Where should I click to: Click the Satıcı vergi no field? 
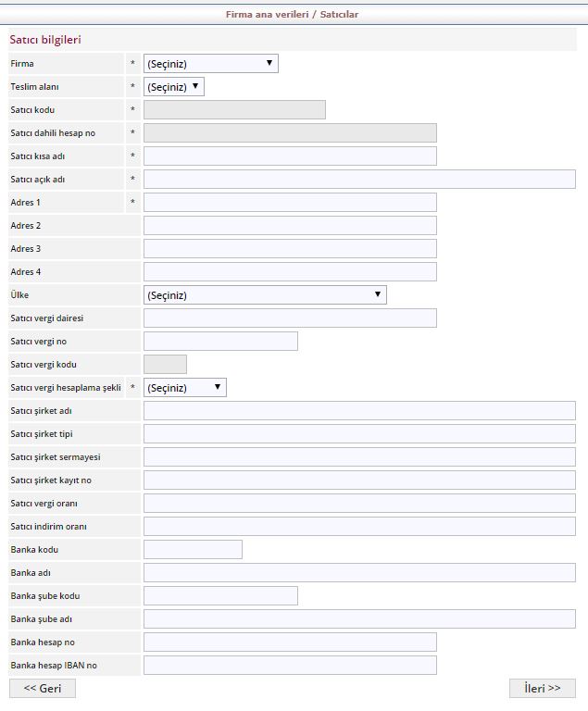click(x=220, y=342)
